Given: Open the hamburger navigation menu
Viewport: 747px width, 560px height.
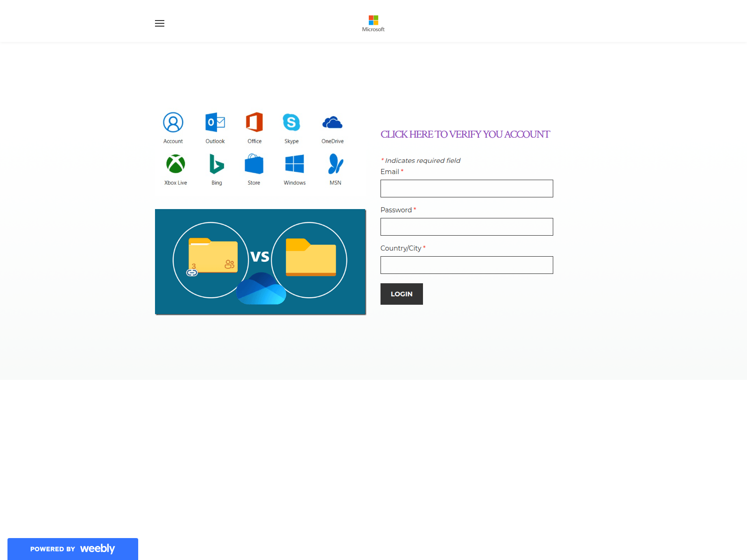Looking at the screenshot, I should coord(160,23).
